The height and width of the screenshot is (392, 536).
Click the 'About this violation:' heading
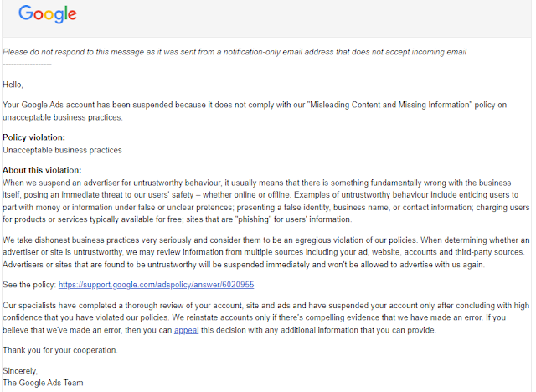coord(42,170)
